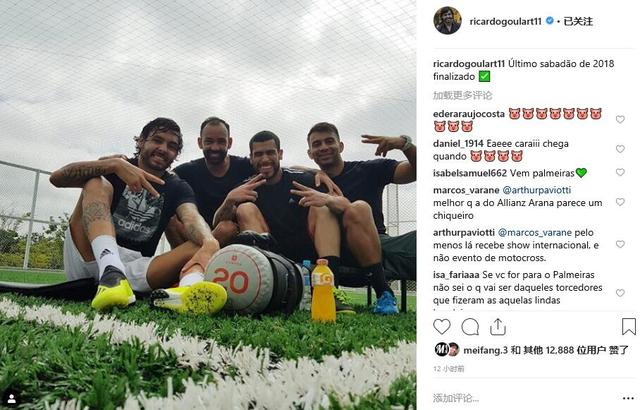
Task: Like marcos_varane's comment heart
Action: coord(620,202)
